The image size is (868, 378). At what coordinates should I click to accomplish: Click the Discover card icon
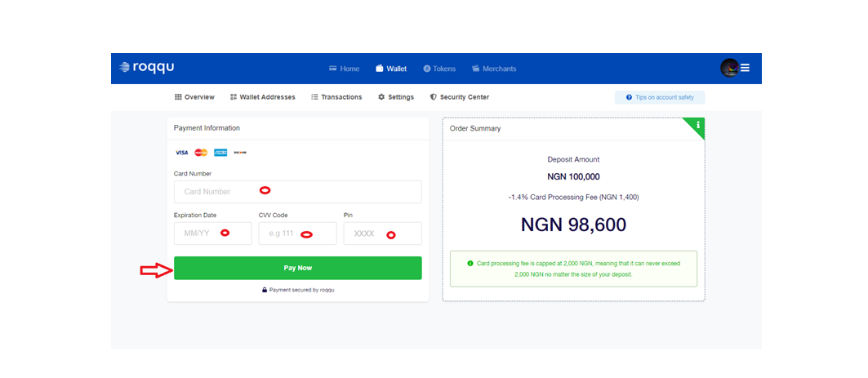click(x=240, y=153)
